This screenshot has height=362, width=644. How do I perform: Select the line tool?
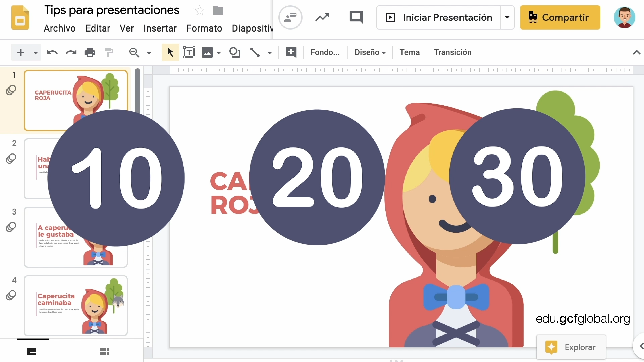tap(255, 52)
